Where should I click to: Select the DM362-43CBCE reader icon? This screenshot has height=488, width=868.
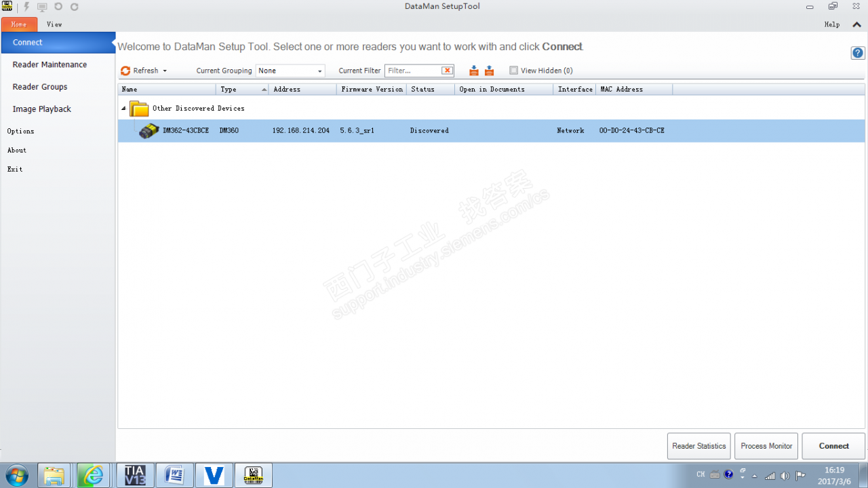click(149, 131)
